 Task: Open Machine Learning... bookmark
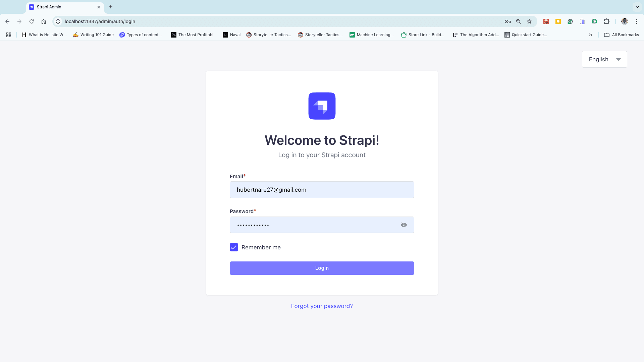372,35
